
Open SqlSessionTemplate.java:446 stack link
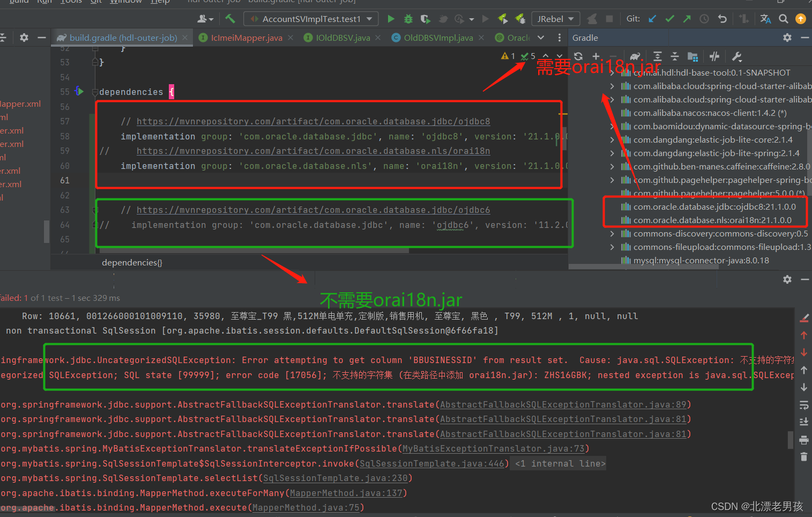(x=432, y=464)
